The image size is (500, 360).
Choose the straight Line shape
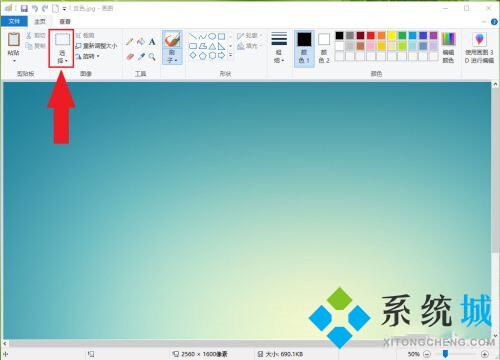coord(193,36)
